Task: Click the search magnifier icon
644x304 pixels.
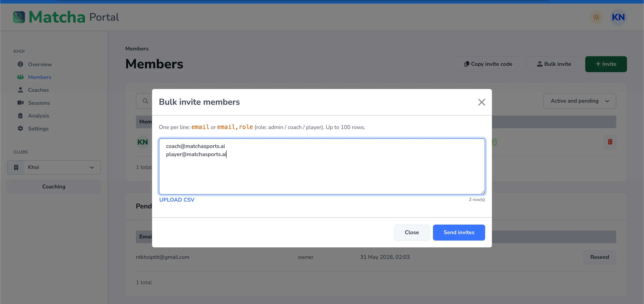Action: point(145,101)
